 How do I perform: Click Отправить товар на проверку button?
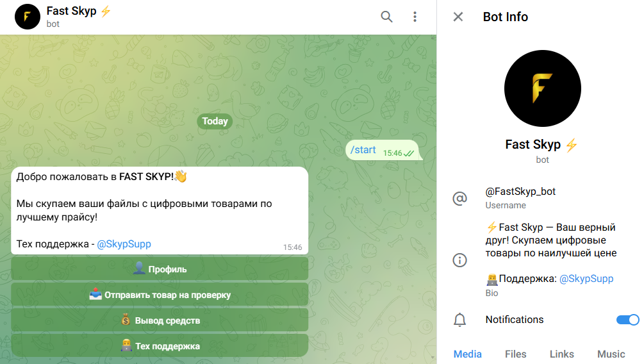[x=160, y=295]
